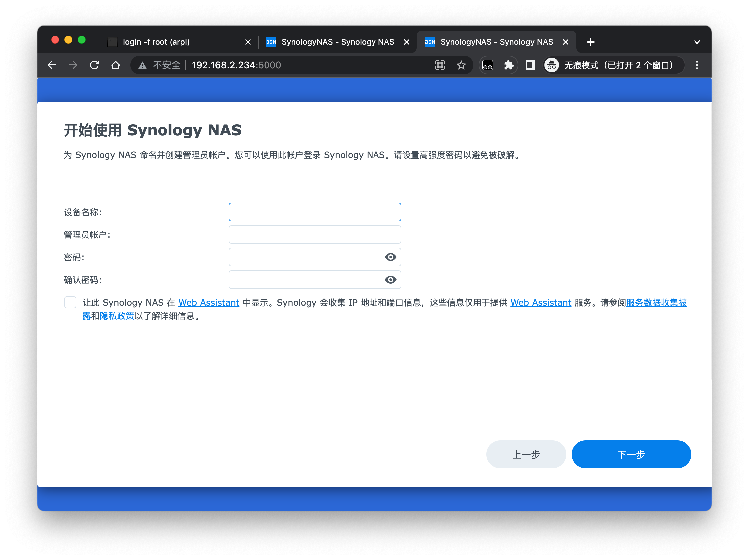Click the red close window button

point(55,40)
